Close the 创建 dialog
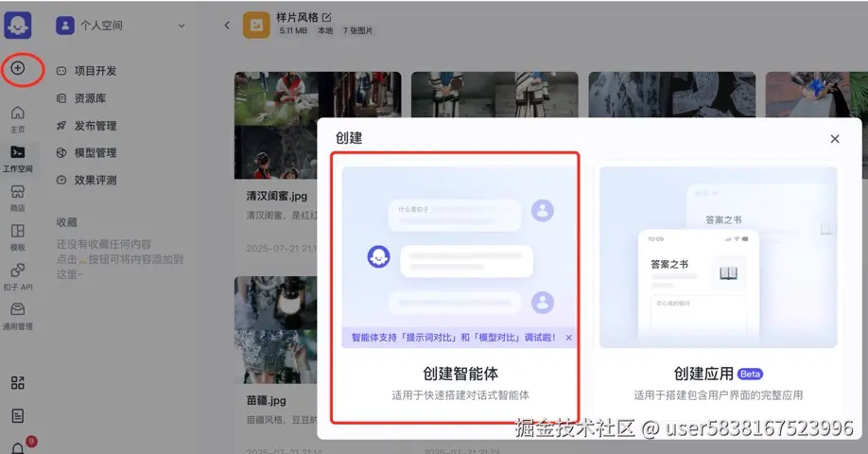Viewport: 868px width, 454px height. pos(835,139)
